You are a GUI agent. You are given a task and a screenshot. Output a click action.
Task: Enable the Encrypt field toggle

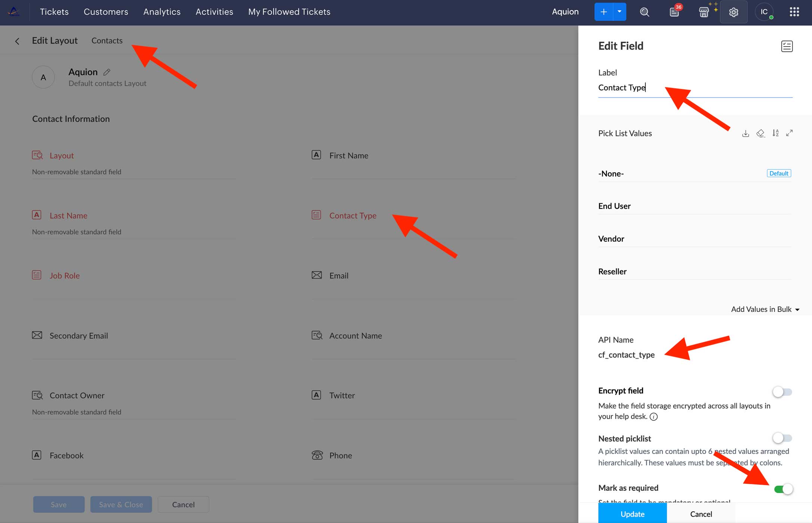pyautogui.click(x=782, y=392)
